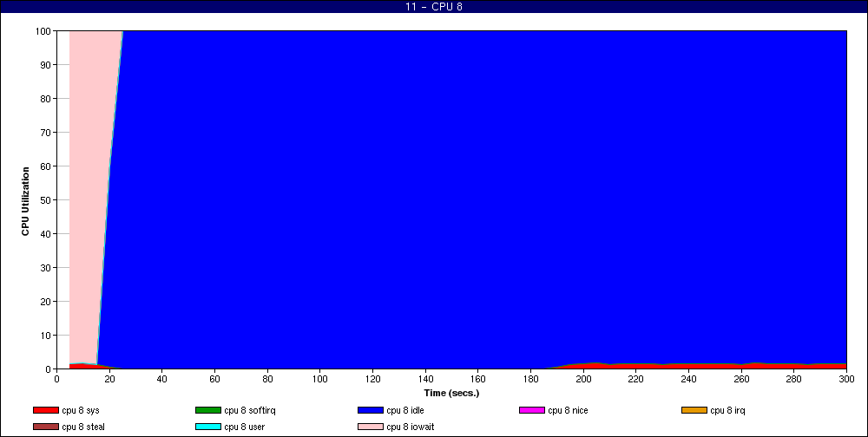Select the "cpu 8 sys" legend label
Screen dimensions: 868x437
(x=82, y=410)
